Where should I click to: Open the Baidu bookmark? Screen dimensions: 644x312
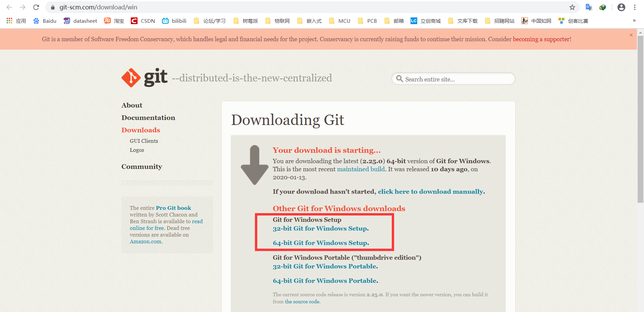(x=45, y=21)
